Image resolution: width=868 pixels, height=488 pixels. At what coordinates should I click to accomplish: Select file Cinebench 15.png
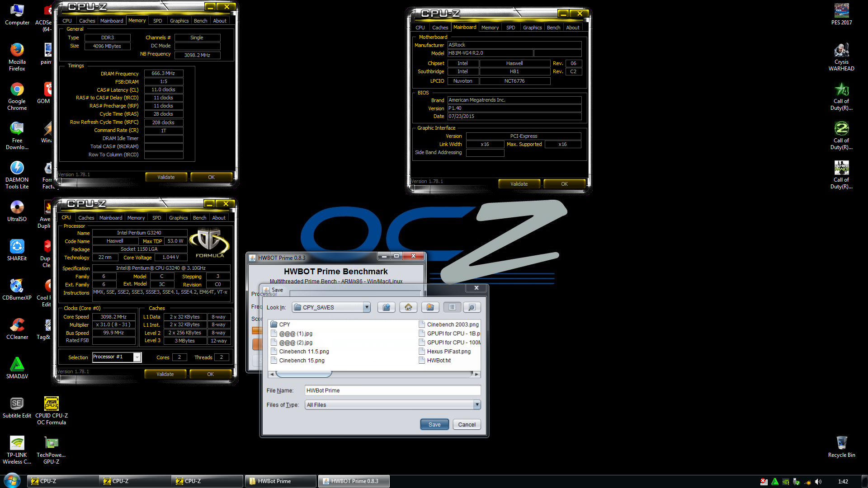[x=297, y=361]
